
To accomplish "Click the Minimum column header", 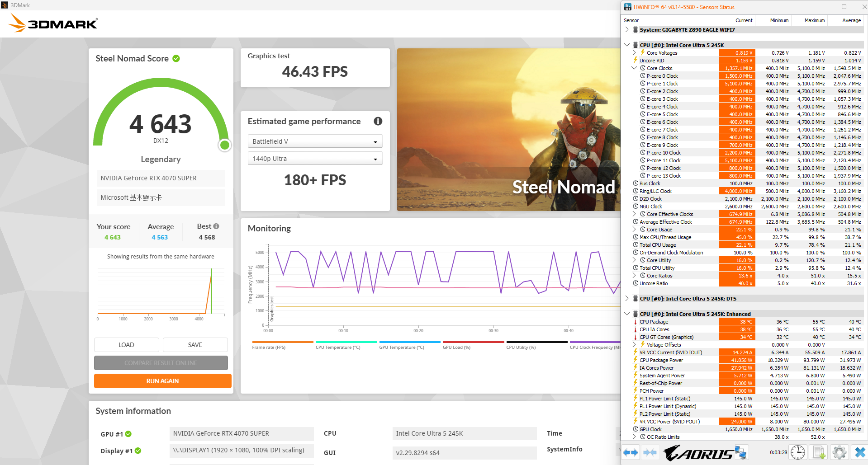I will [773, 20].
